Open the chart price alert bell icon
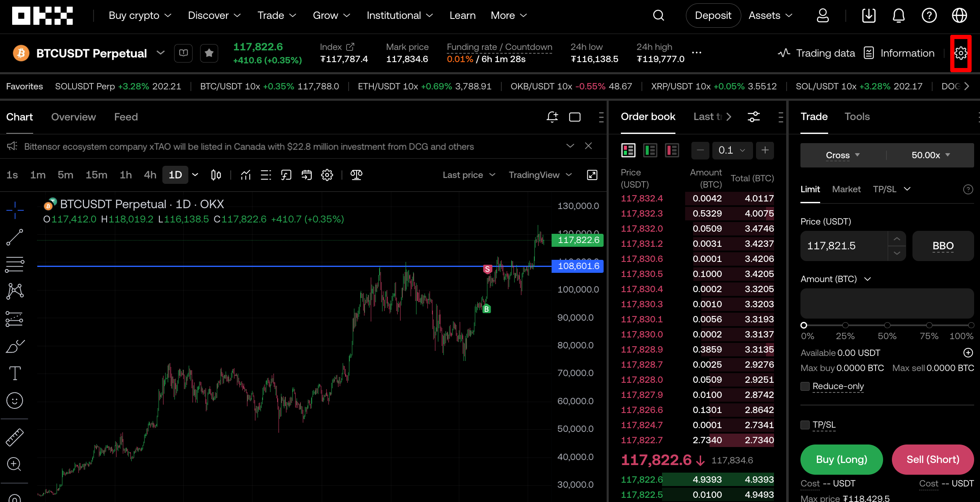 point(553,117)
